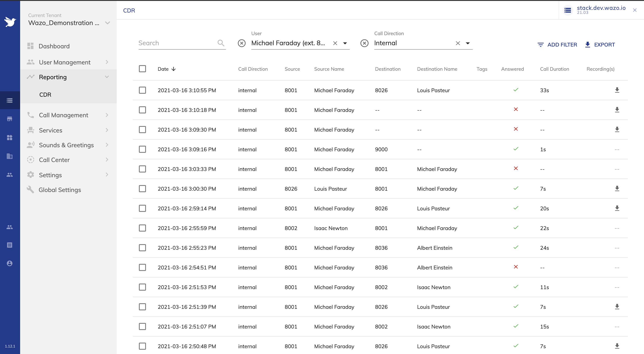Check the 3:10:18 PM call row
This screenshot has width=644, height=354.
point(142,110)
